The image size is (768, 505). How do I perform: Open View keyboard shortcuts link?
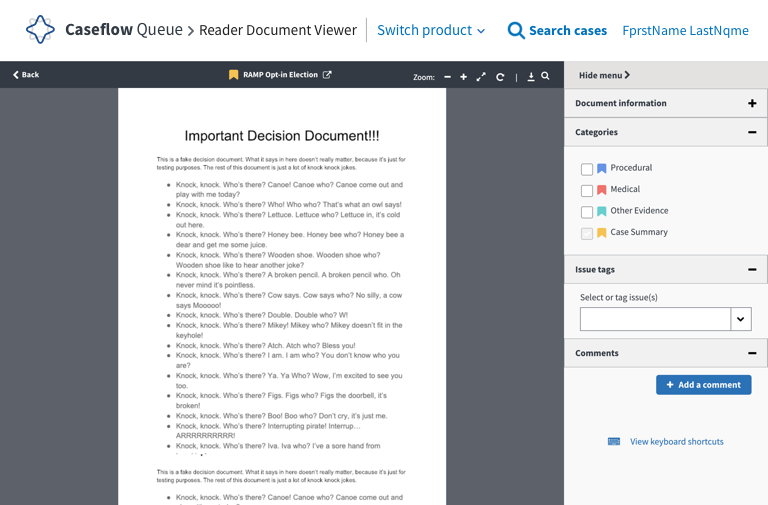pyautogui.click(x=676, y=441)
